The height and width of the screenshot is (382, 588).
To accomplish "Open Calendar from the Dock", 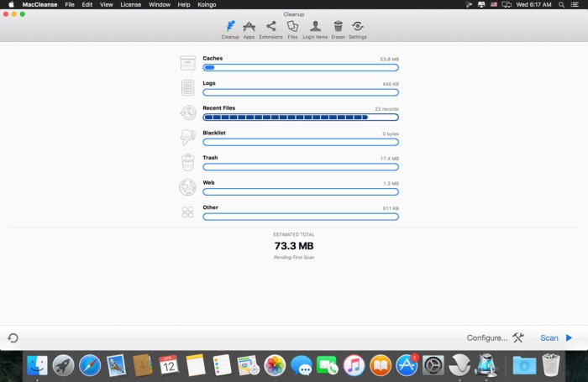I will point(169,365).
